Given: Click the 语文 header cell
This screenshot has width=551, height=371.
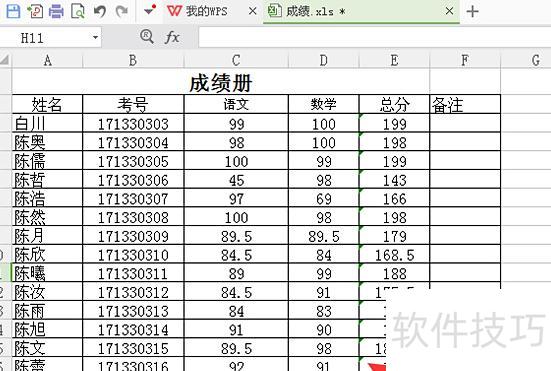Looking at the screenshot, I should click(x=236, y=104).
